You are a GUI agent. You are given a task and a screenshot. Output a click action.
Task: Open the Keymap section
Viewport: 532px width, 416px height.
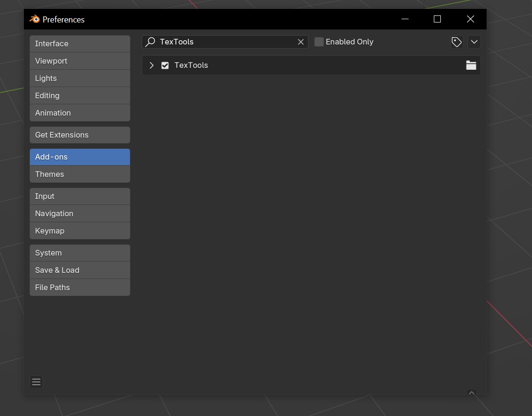[80, 231]
